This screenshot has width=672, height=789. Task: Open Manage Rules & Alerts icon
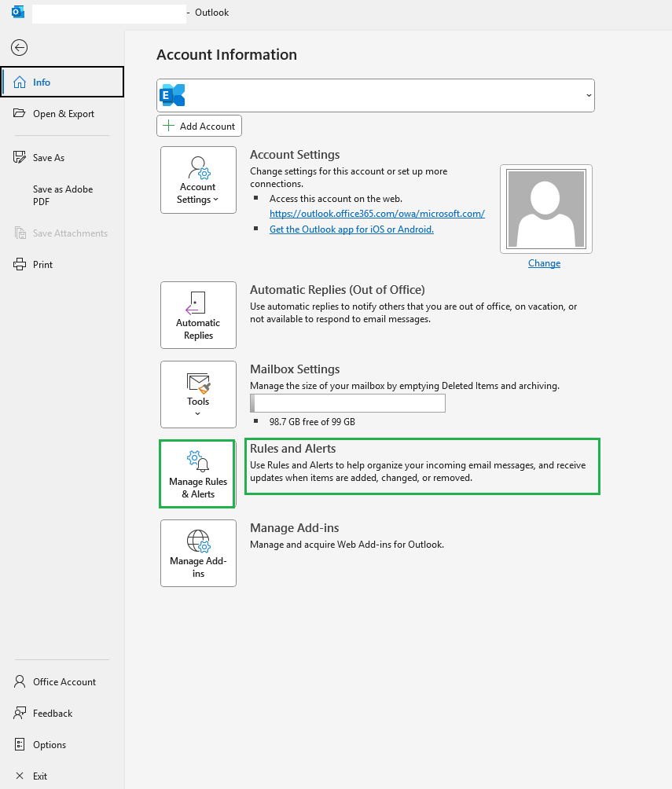pos(198,461)
